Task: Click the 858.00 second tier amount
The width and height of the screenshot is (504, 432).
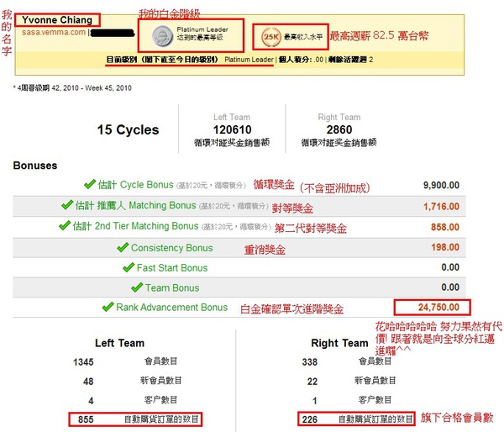Action: point(445,227)
